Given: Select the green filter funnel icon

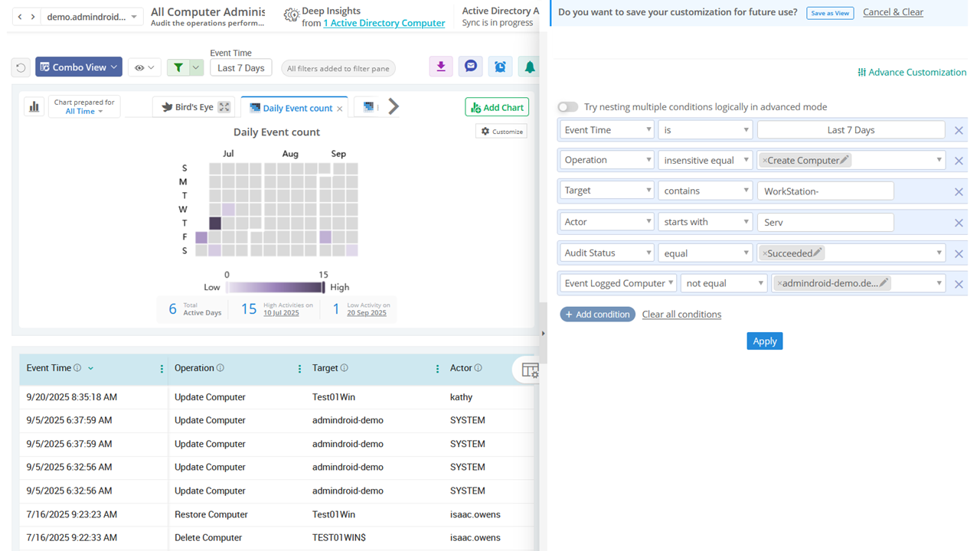Looking at the screenshot, I should click(x=181, y=67).
